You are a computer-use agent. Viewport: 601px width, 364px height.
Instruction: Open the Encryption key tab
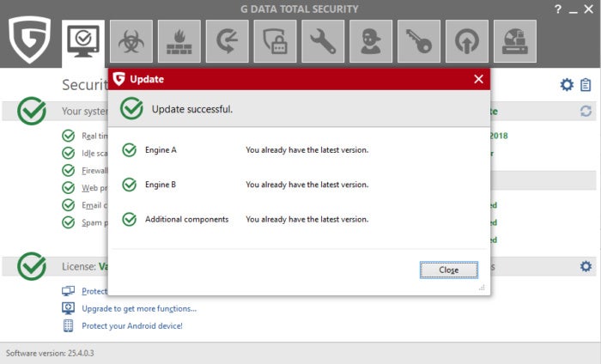(x=419, y=41)
